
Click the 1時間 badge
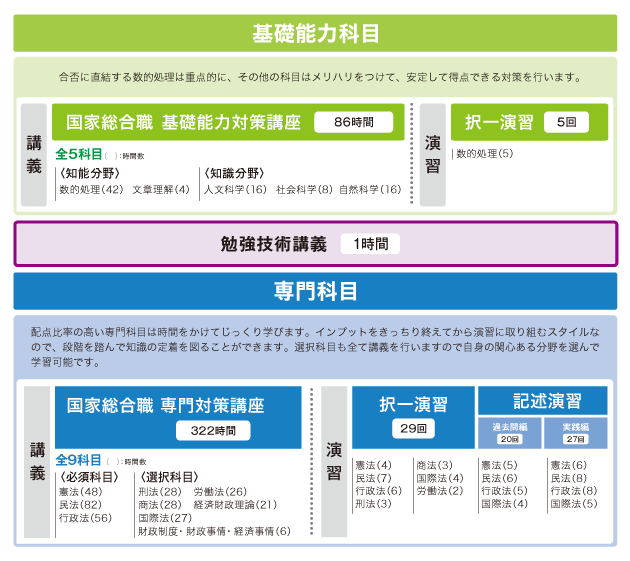369,243
